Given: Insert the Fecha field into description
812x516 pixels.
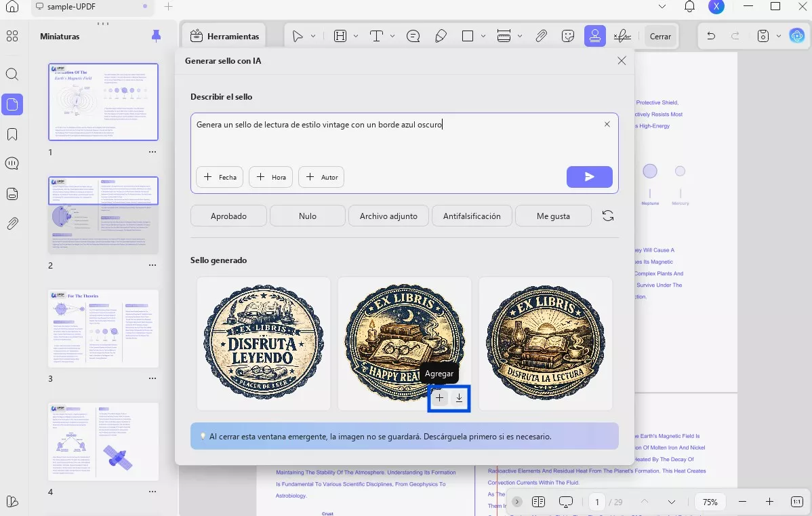Looking at the screenshot, I should coord(220,177).
